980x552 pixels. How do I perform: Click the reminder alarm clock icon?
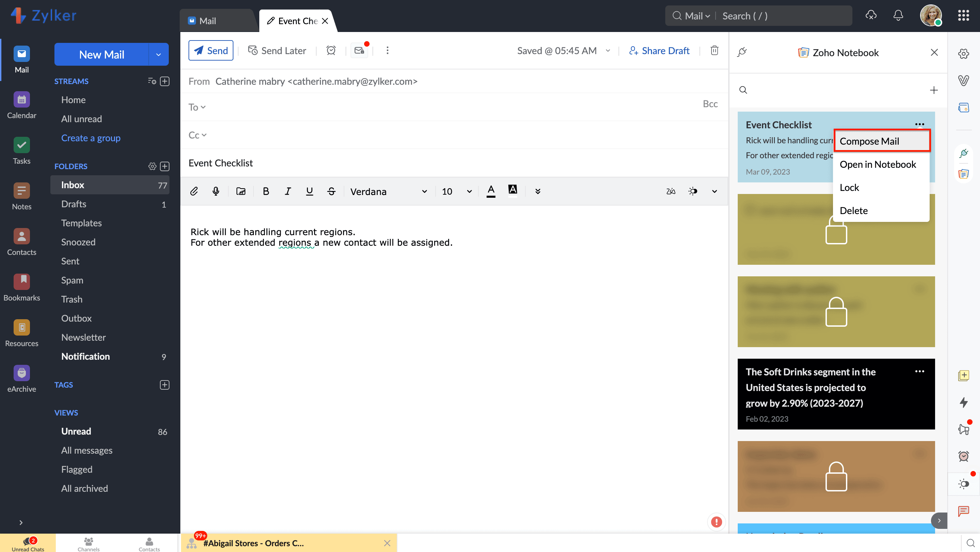331,51
